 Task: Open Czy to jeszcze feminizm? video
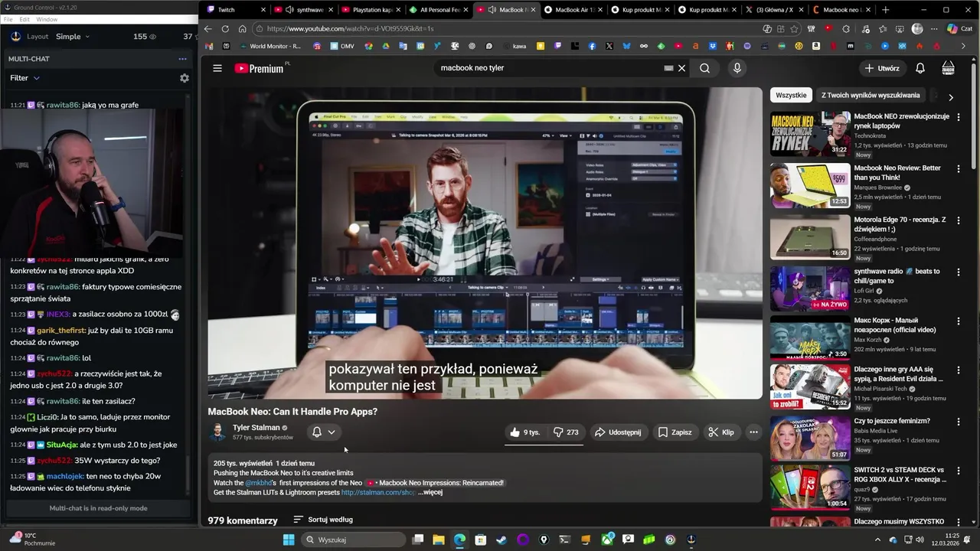tap(892, 421)
